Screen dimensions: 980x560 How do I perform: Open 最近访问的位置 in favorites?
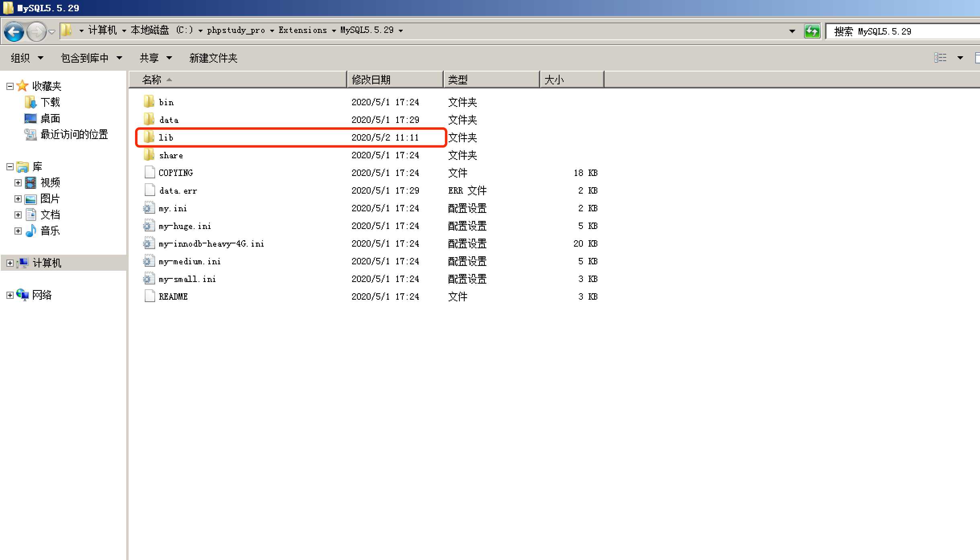coord(74,134)
